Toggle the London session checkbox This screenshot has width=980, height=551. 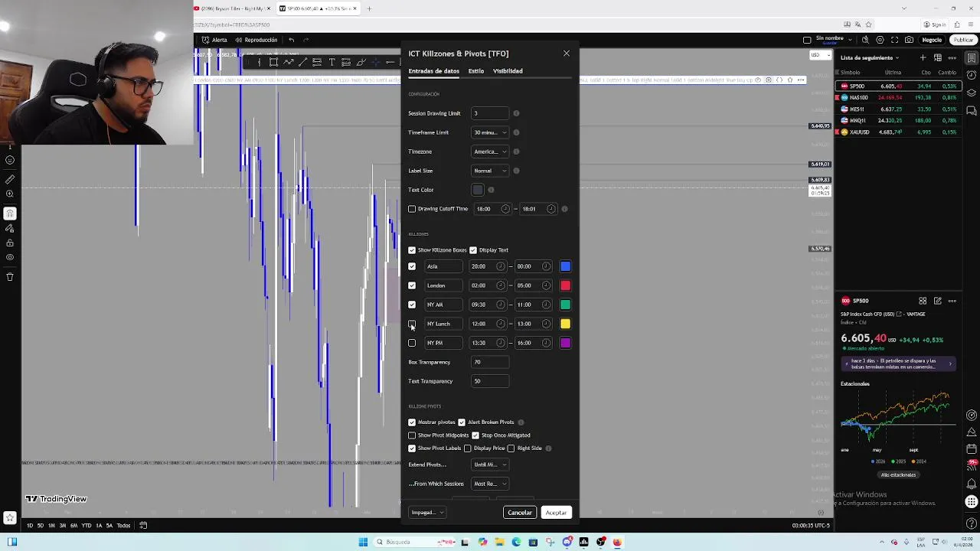412,285
